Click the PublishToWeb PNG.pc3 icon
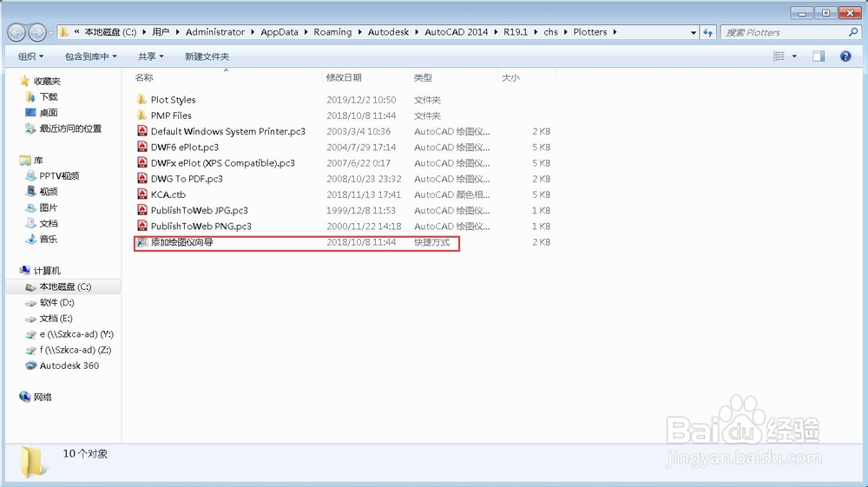This screenshot has height=487, width=868. [x=142, y=226]
